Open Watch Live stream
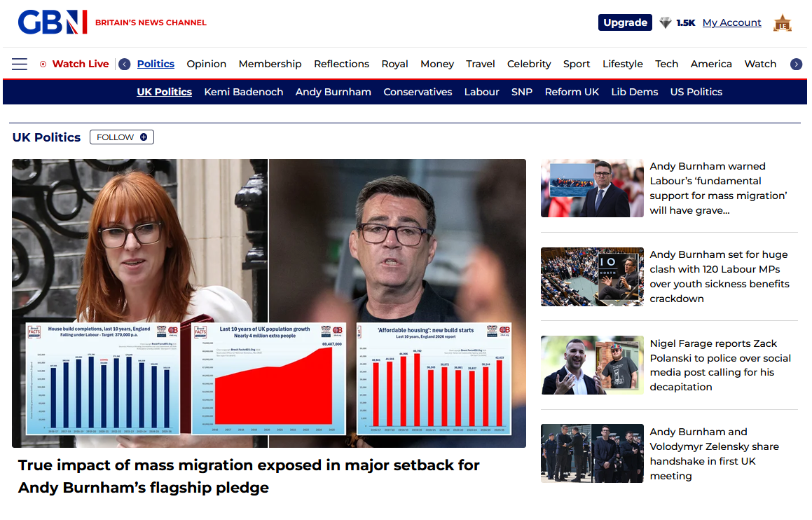The image size is (812, 520). pyautogui.click(x=81, y=64)
